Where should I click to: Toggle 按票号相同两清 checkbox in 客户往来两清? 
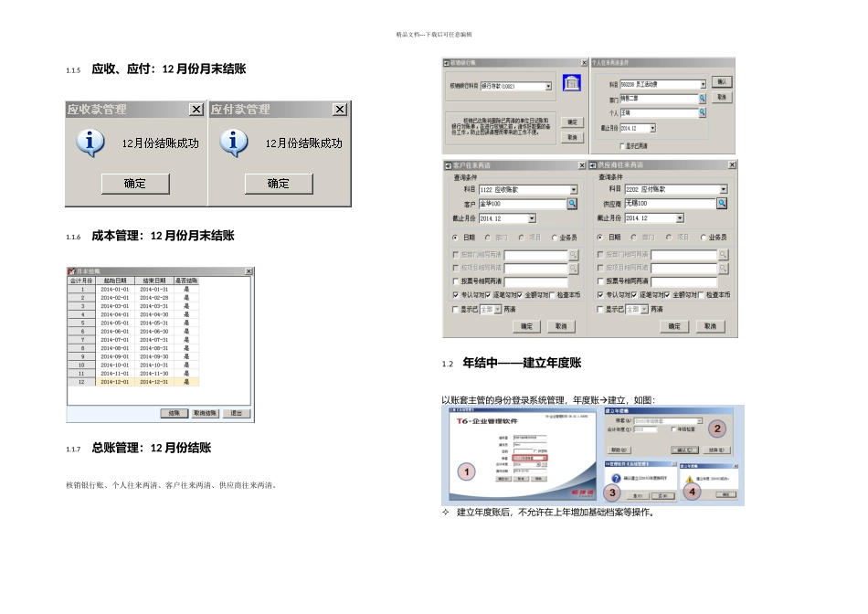point(456,281)
